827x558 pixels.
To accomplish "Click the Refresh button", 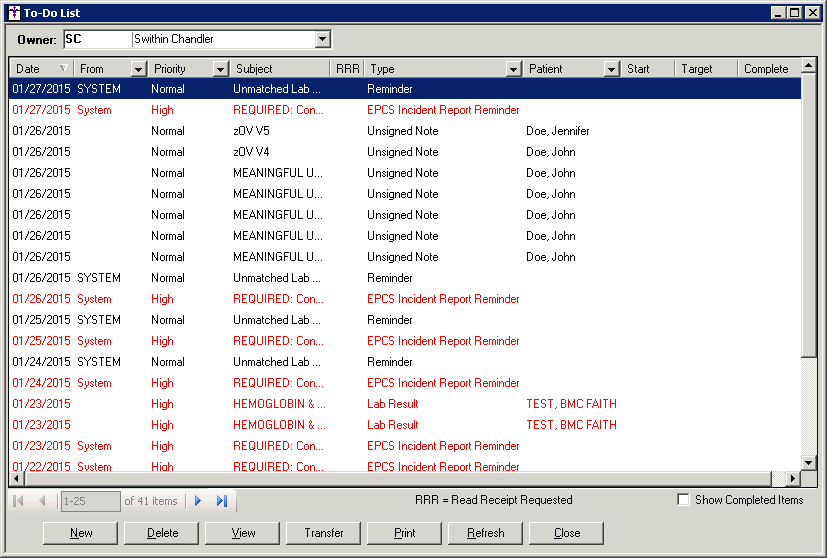I will coord(486,533).
